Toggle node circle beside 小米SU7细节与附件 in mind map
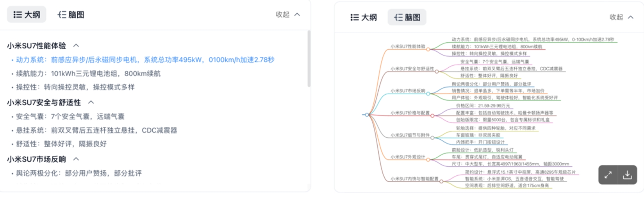 (x=433, y=138)
